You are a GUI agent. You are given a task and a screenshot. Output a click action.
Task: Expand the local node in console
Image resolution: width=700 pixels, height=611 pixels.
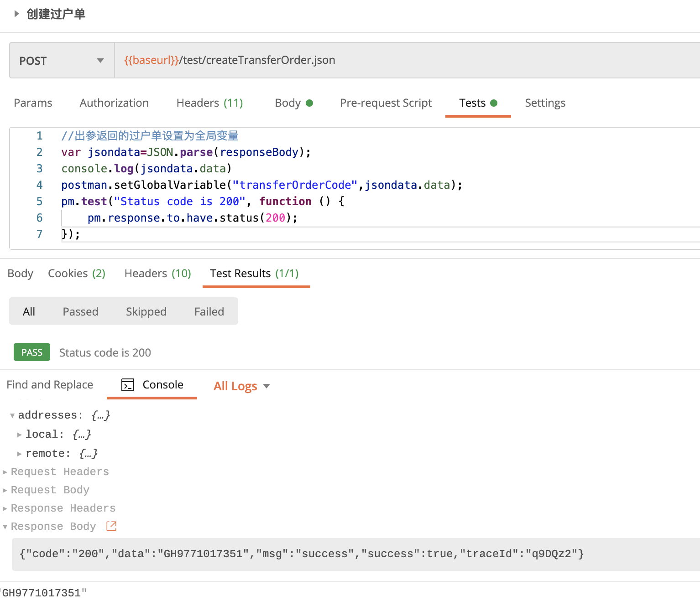pos(20,435)
